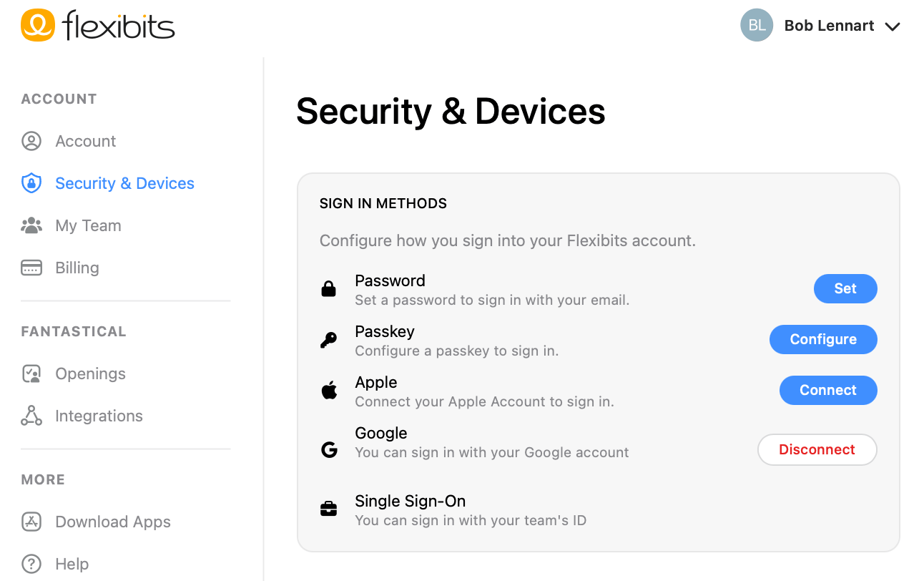Go to the Billing menu item
This screenshot has width=924, height=581.
[77, 268]
